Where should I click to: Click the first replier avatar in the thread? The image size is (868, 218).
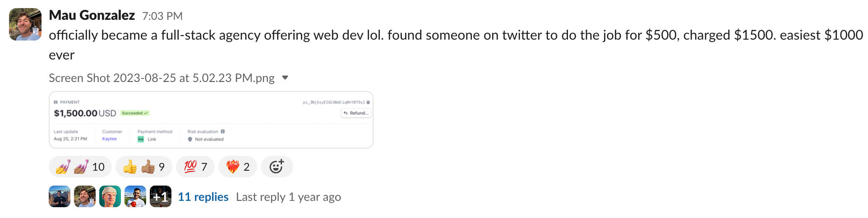[60, 196]
